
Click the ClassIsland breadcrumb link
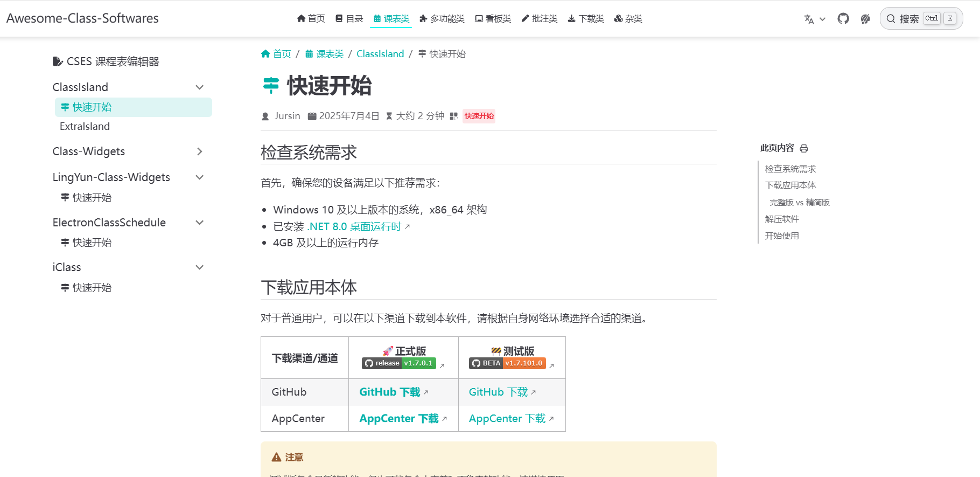coord(380,54)
